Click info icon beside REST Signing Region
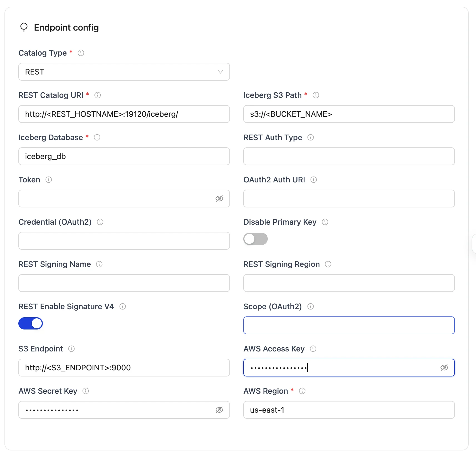The width and height of the screenshot is (476, 456). pos(328,264)
